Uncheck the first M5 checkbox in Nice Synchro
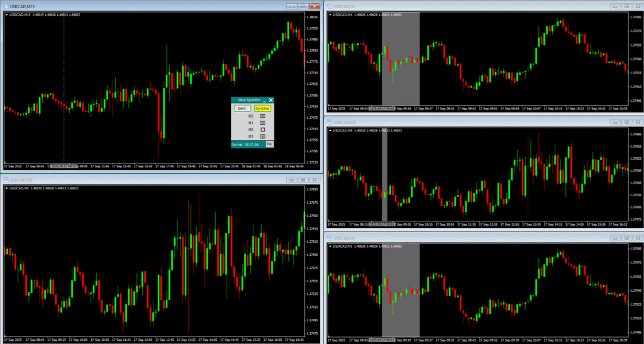 [263, 116]
